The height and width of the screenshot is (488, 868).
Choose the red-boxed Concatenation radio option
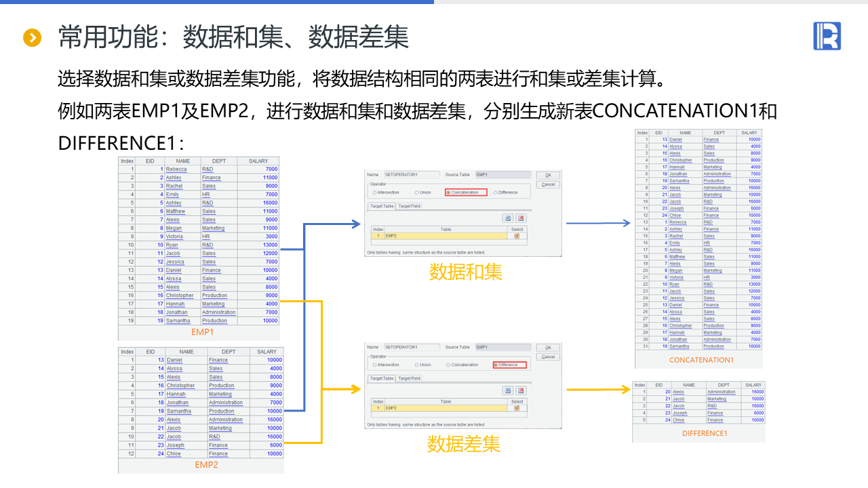coord(466,192)
